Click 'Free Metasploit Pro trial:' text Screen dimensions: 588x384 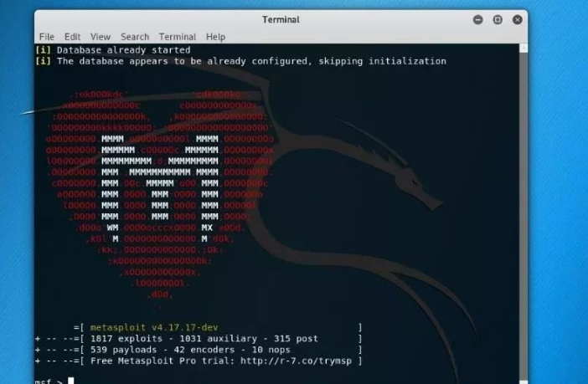pyautogui.click(x=162, y=361)
